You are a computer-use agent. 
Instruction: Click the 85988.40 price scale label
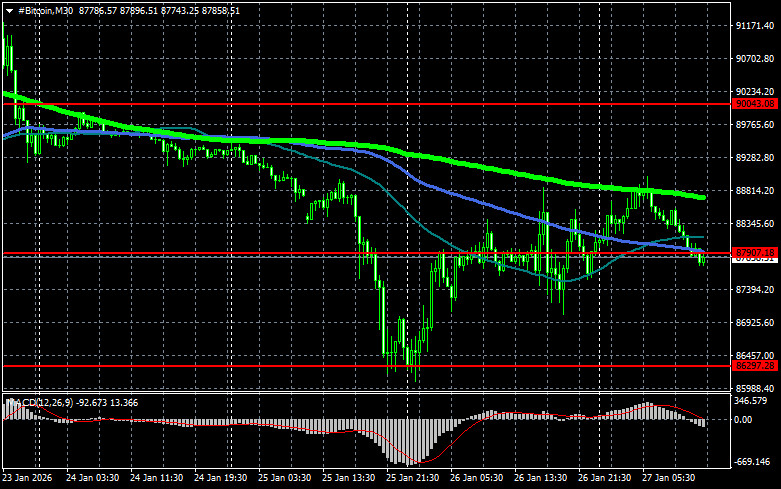coord(755,388)
